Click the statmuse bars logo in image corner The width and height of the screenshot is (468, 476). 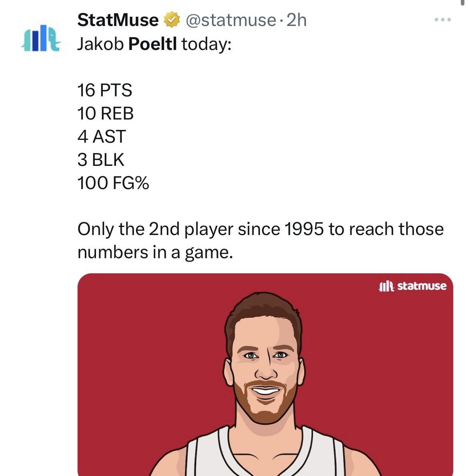[x=386, y=286]
